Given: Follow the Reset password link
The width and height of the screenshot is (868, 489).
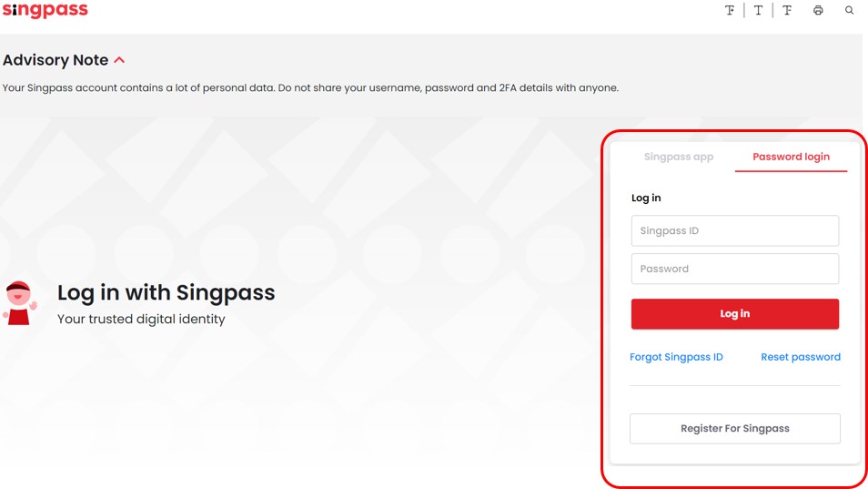Looking at the screenshot, I should click(x=801, y=357).
